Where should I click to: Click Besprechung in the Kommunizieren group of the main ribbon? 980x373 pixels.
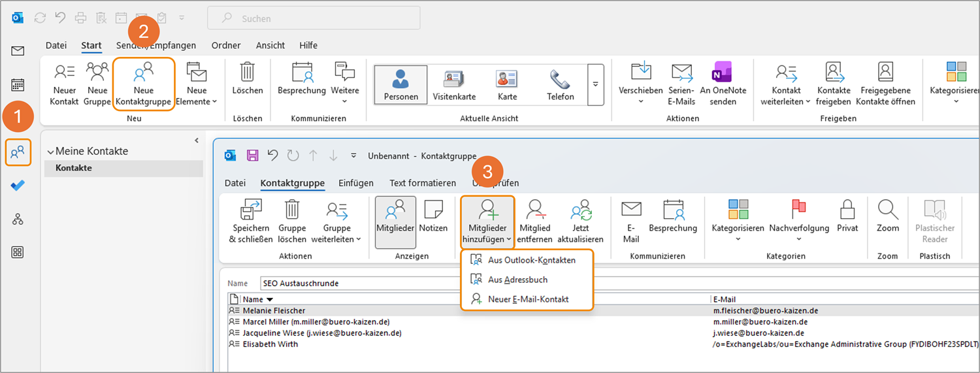302,79
